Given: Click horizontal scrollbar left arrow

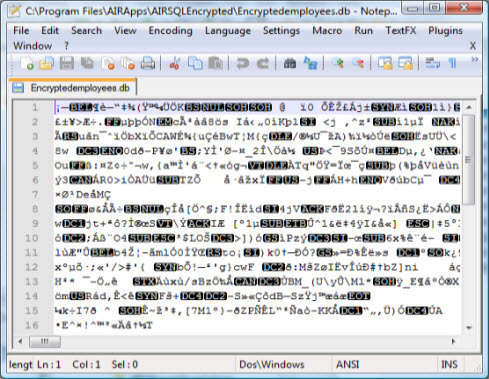Looking at the screenshot, I should (20, 341).
